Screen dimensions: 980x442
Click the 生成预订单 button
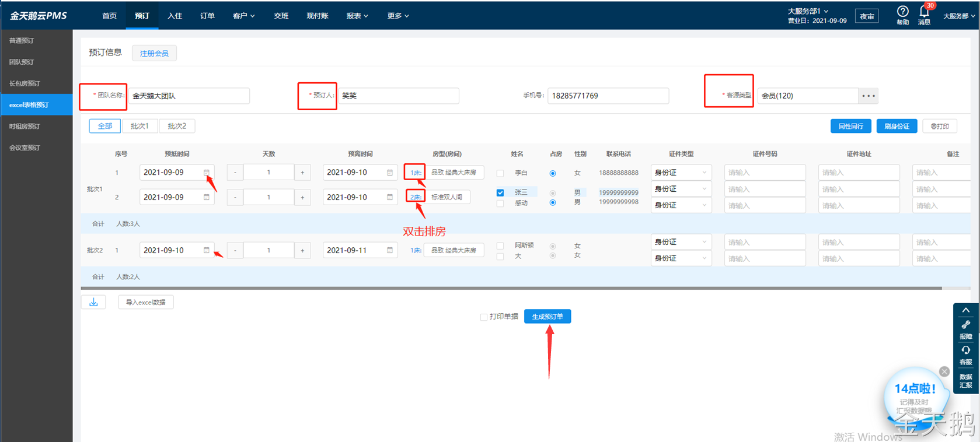pyautogui.click(x=547, y=317)
